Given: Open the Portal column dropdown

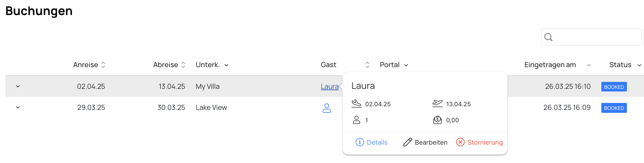Looking at the screenshot, I should coord(406,65).
